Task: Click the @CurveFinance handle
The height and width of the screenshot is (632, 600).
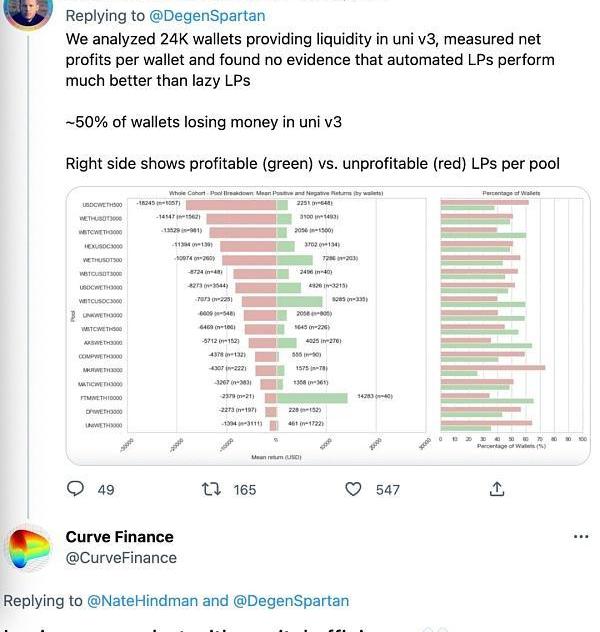Action: pos(121,558)
